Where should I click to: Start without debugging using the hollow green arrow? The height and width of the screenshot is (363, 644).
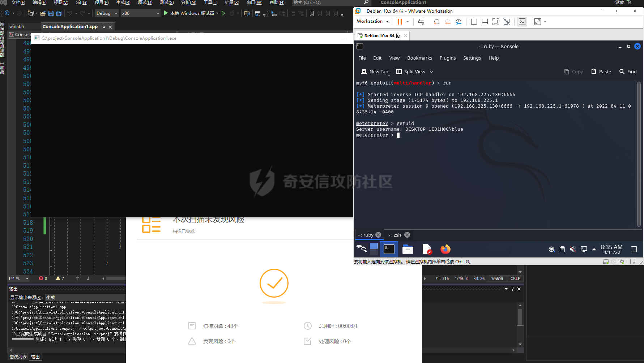pos(223,13)
